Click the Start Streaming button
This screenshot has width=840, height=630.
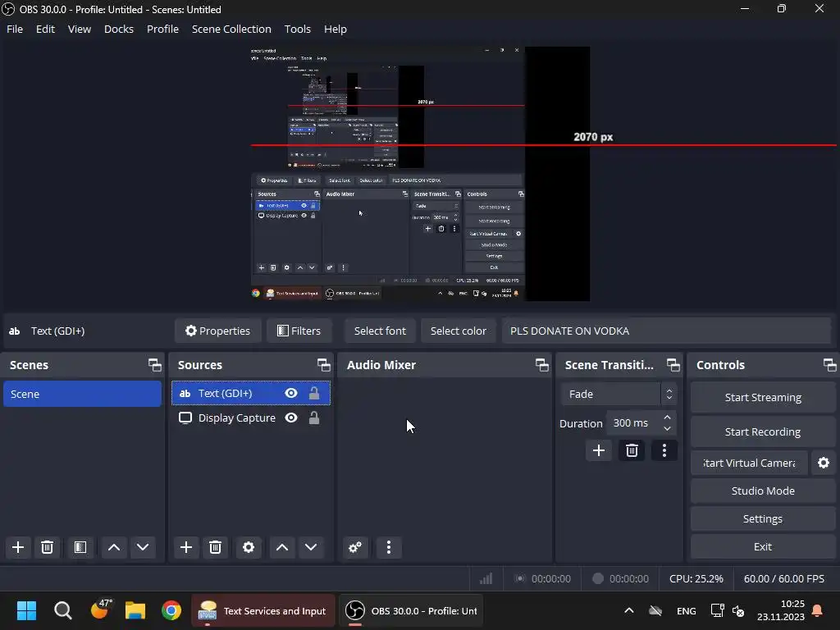pos(763,398)
